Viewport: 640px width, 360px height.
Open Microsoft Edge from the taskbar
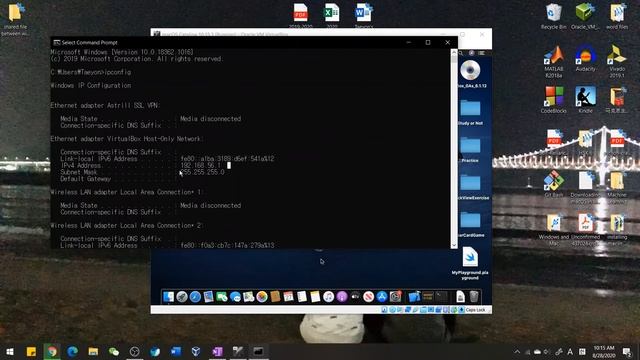click(x=73, y=351)
